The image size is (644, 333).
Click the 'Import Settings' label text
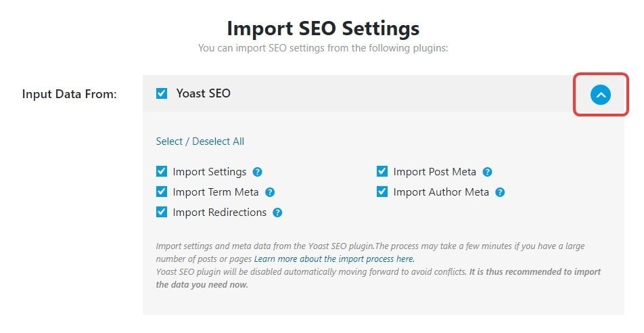click(210, 172)
